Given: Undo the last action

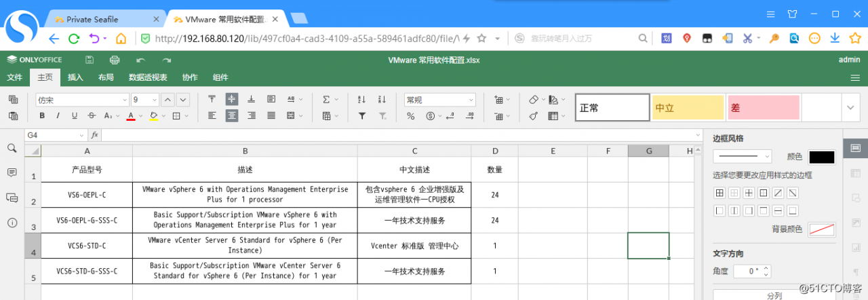Looking at the screenshot, I should (140, 60).
